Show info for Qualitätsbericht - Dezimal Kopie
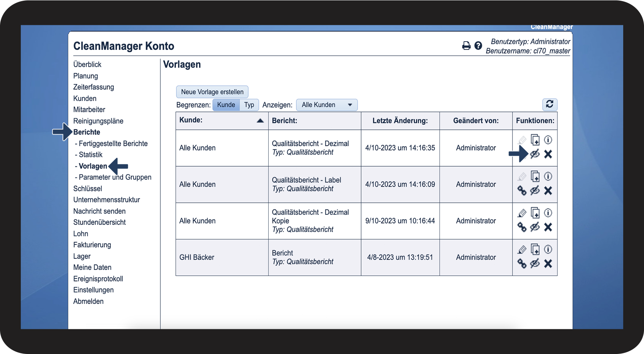This screenshot has height=354, width=644. [x=548, y=213]
